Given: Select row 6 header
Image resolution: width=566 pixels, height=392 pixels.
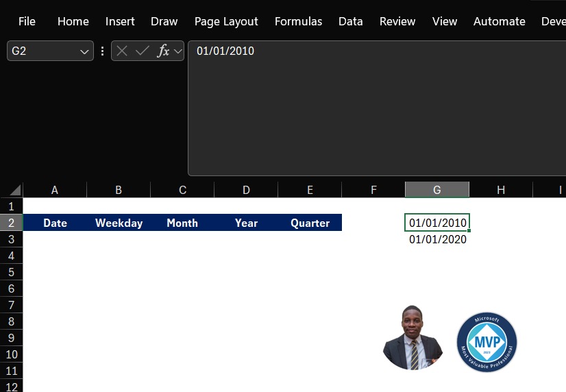Looking at the screenshot, I should coord(11,289).
